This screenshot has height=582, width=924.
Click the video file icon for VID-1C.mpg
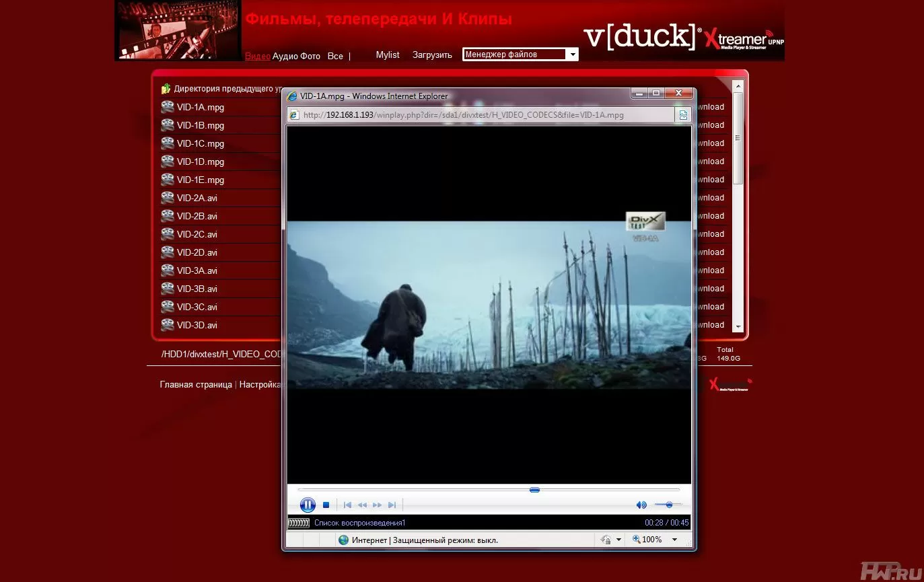(x=168, y=143)
